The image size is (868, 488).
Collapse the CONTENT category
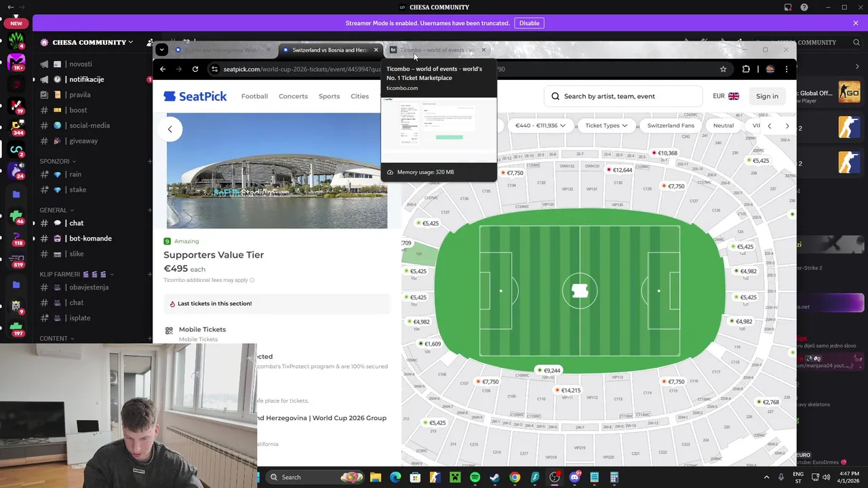click(x=57, y=338)
